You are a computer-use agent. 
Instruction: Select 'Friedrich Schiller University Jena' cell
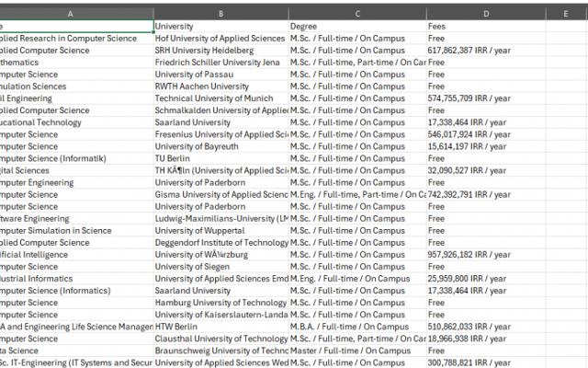pos(221,63)
